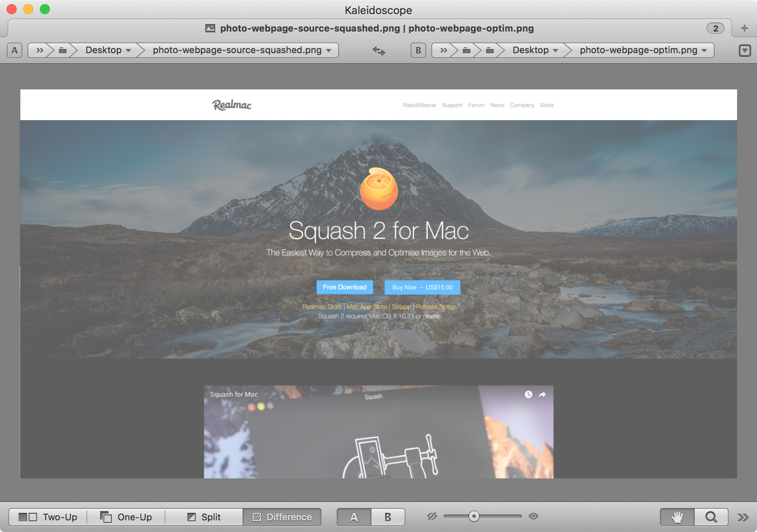Open photo-webpage-source-squashed.png file dropdown
Viewport: 757px width, 532px height.
pyautogui.click(x=242, y=50)
